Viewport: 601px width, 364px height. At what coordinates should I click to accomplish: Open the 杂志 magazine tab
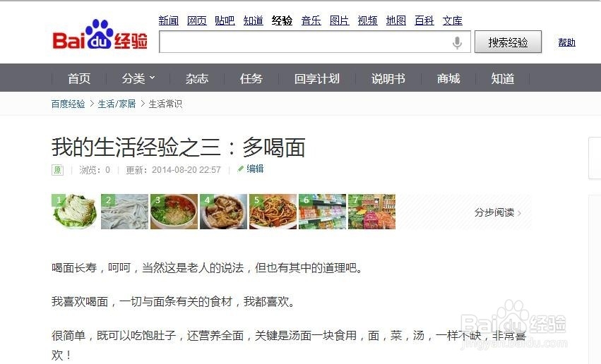(197, 78)
